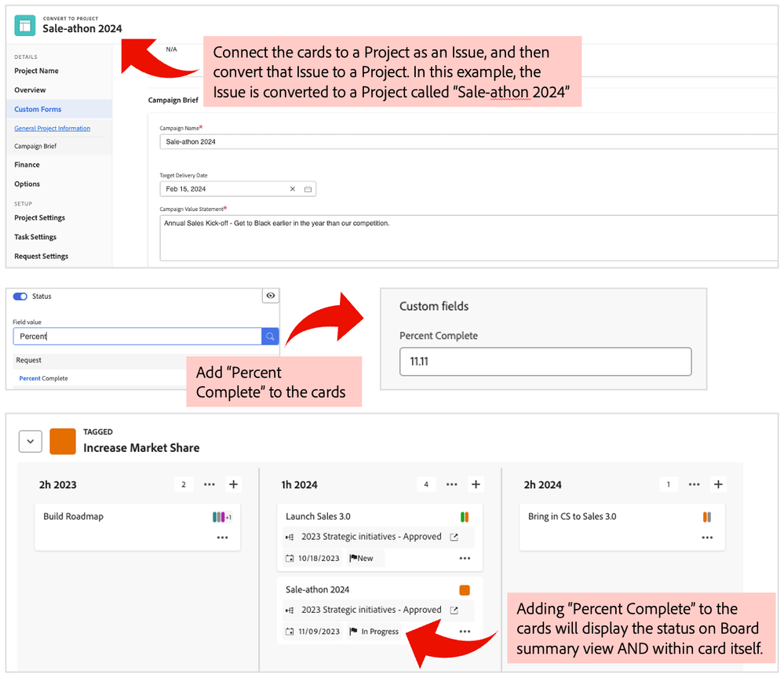Click the teal project icon beside Sale-athon 2024

[x=24, y=24]
